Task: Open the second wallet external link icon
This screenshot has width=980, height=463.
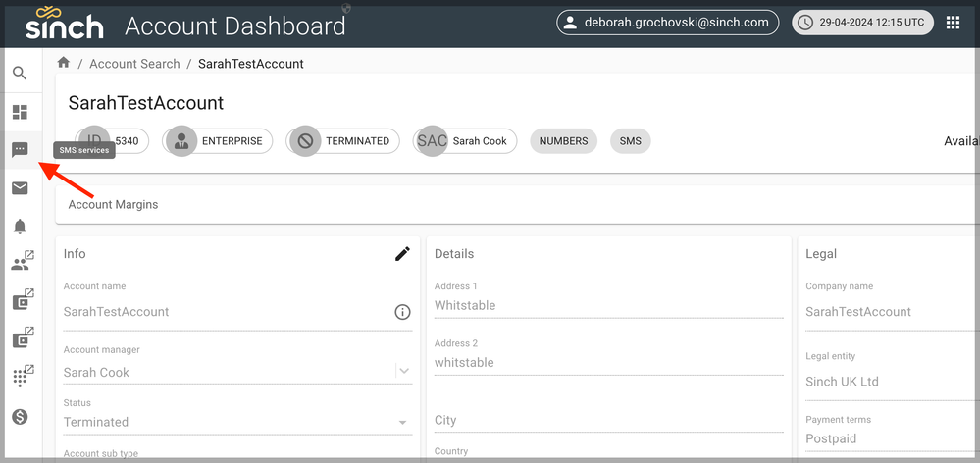Action: (24, 337)
